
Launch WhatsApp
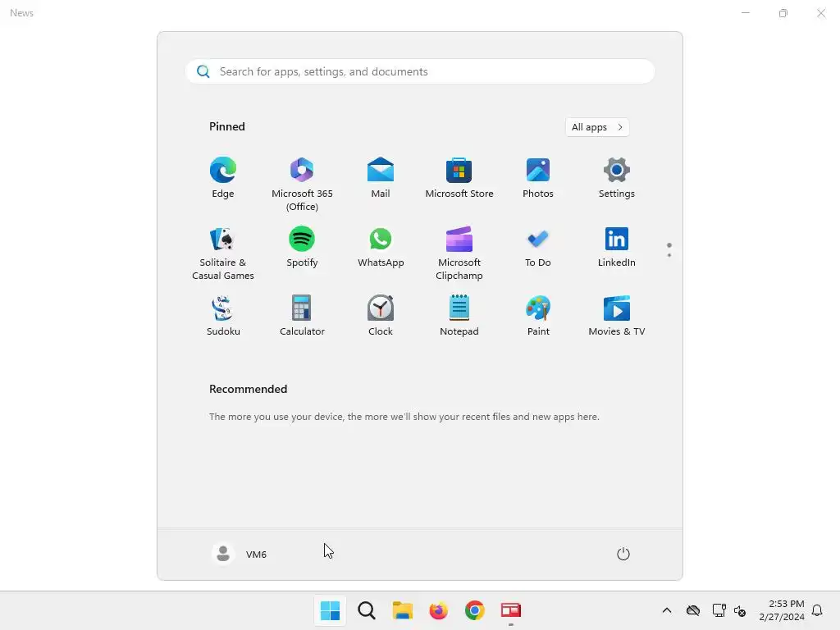point(381,248)
